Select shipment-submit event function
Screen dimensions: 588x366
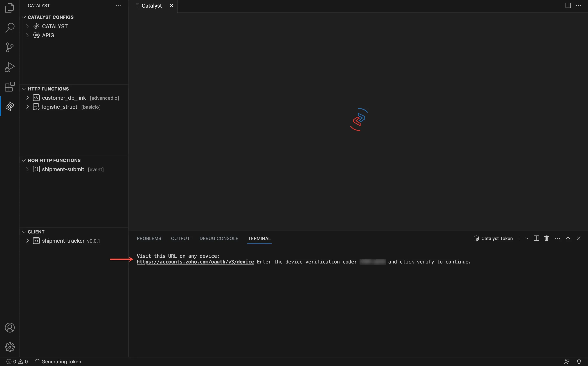(x=74, y=169)
